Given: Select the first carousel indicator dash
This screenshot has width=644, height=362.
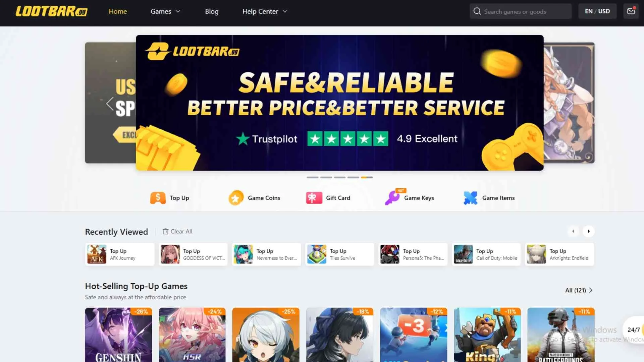Looking at the screenshot, I should coord(312,177).
